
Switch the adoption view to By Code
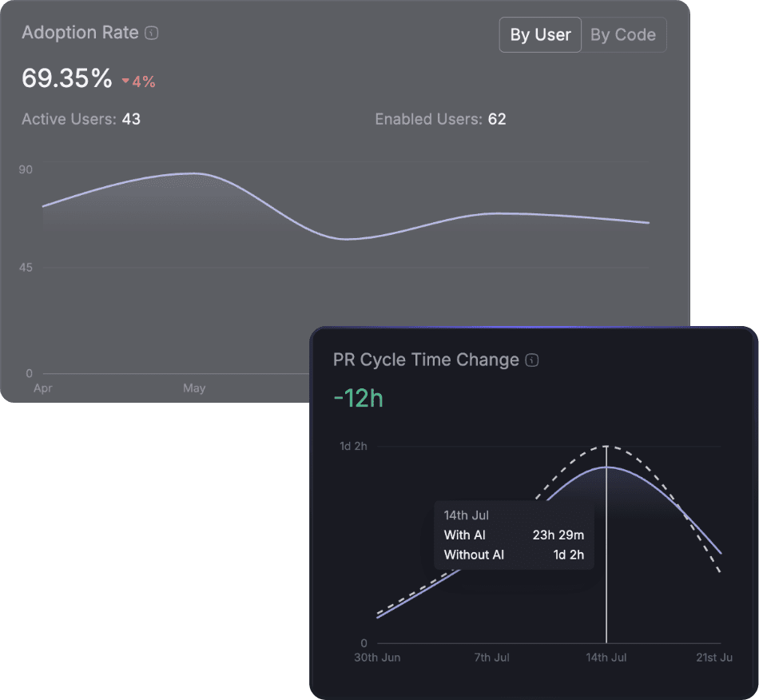pos(623,35)
